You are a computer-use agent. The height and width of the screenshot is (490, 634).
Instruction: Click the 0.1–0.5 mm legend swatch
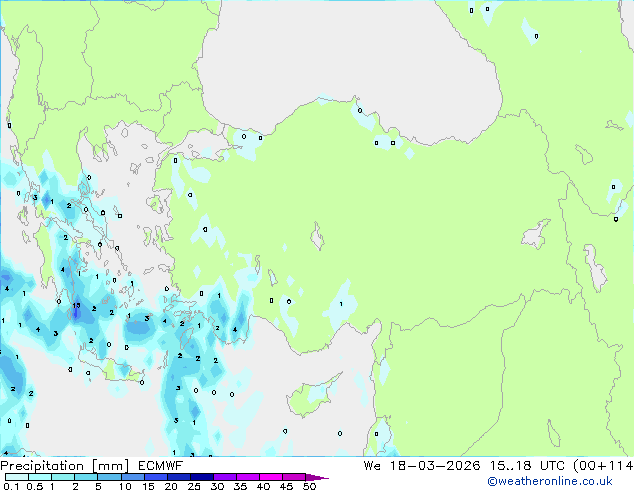pyautogui.click(x=17, y=477)
